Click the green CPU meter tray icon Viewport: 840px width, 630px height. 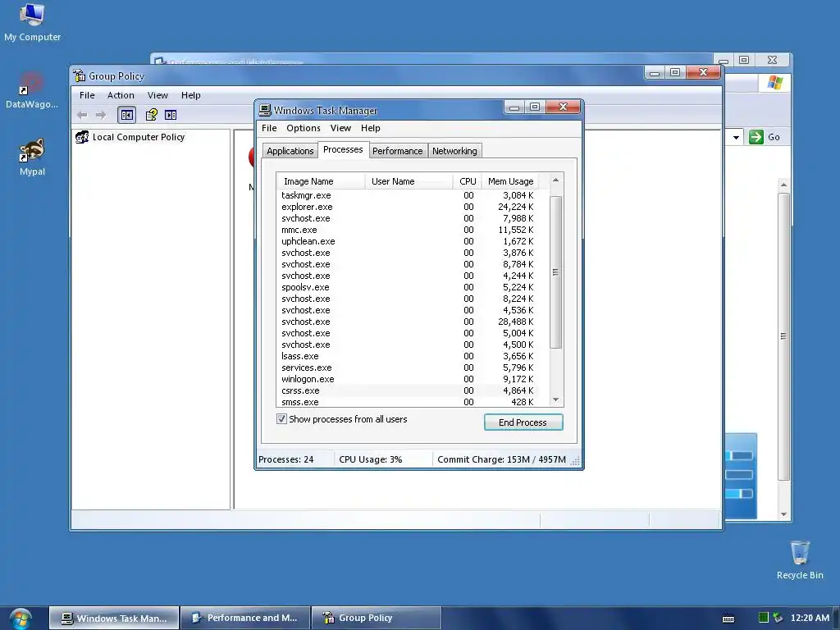(x=764, y=618)
